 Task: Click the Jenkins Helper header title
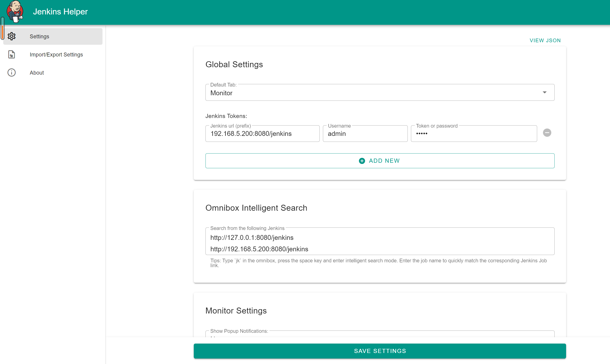pos(60,11)
